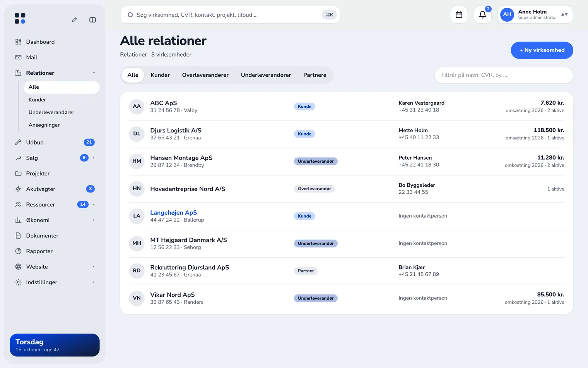
Task: Open Akutvagter in the sidebar
Action: point(55,189)
